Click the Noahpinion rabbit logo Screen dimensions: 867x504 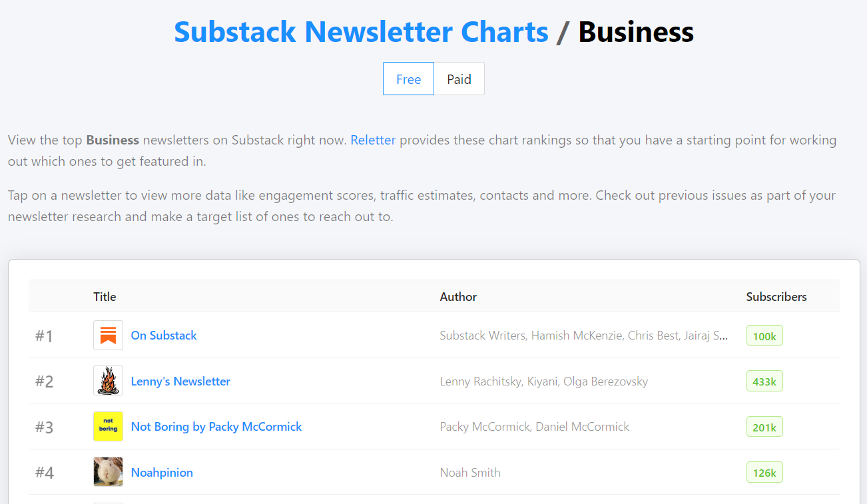tap(108, 471)
